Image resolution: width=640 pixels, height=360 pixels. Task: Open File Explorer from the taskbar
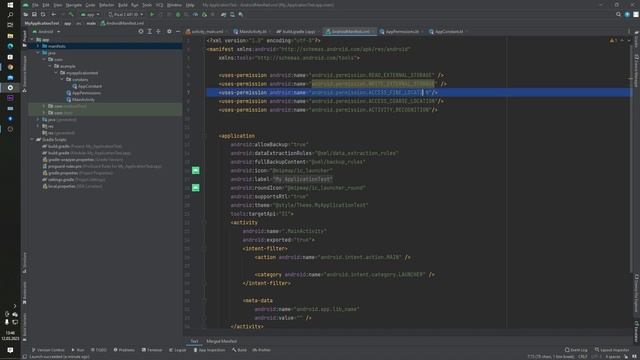[x=10, y=36]
